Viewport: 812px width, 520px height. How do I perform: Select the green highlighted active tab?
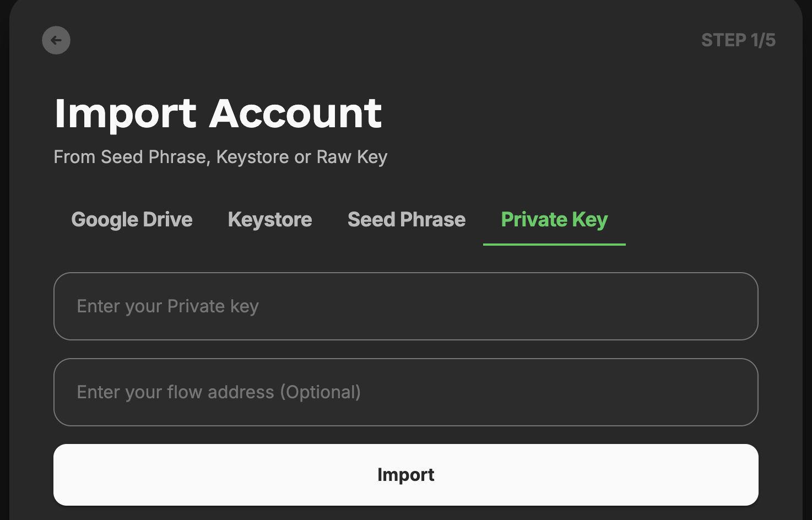tap(554, 220)
